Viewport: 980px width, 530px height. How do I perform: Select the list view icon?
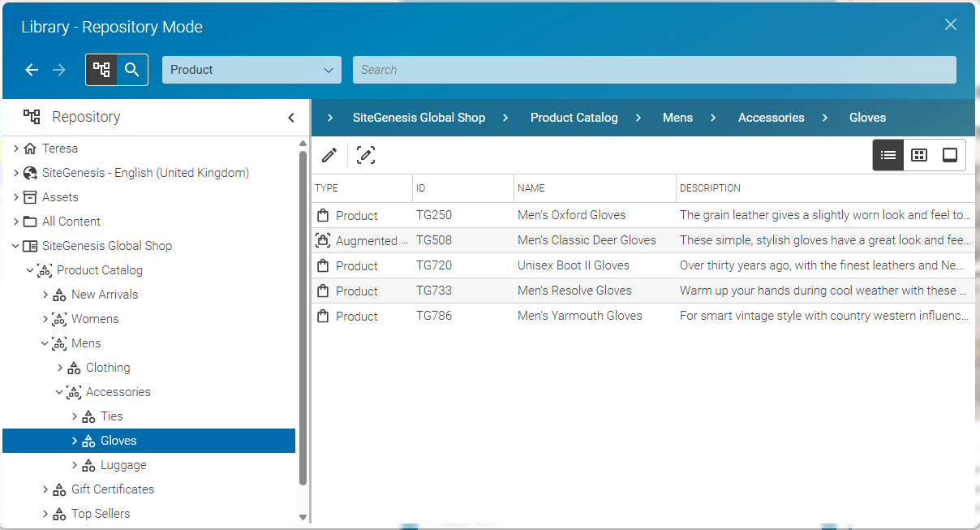click(x=888, y=155)
